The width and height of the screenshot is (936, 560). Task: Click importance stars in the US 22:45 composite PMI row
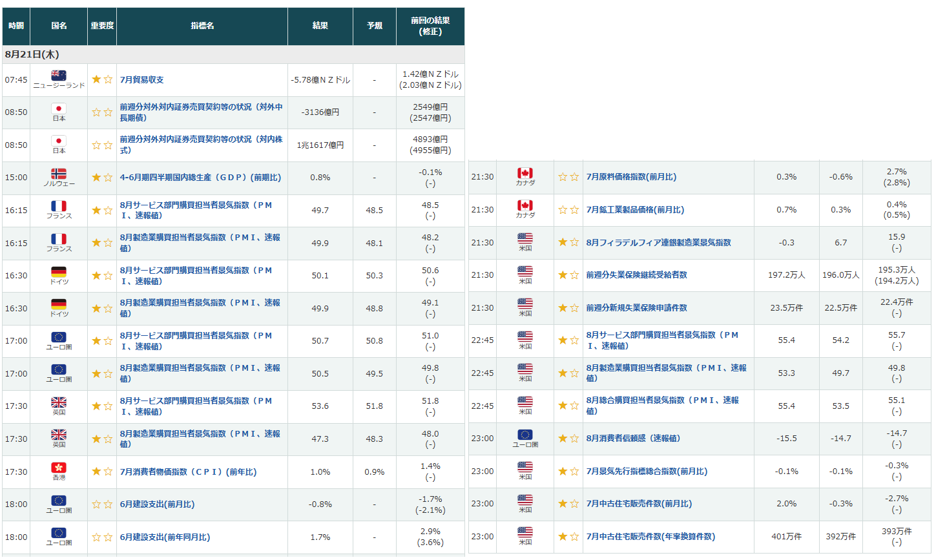568,406
